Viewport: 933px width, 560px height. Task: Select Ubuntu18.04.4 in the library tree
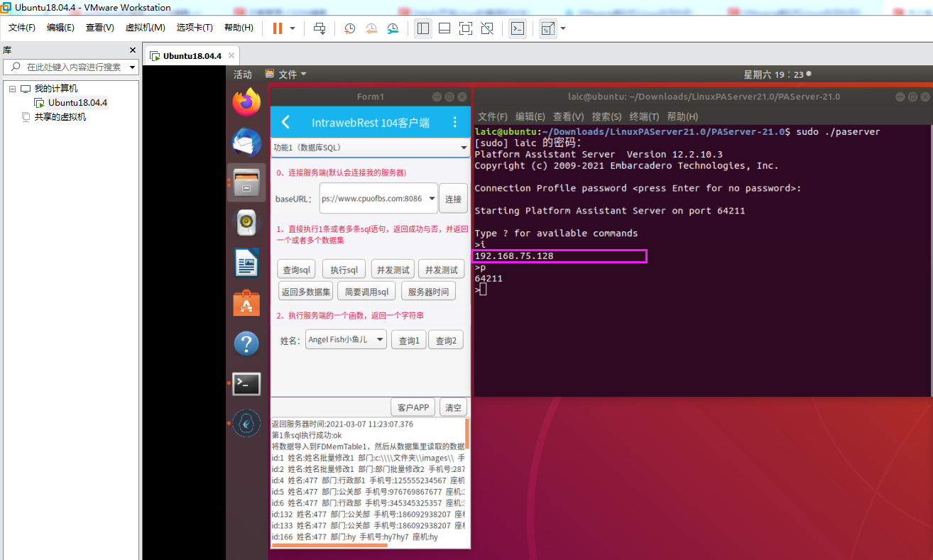click(77, 103)
